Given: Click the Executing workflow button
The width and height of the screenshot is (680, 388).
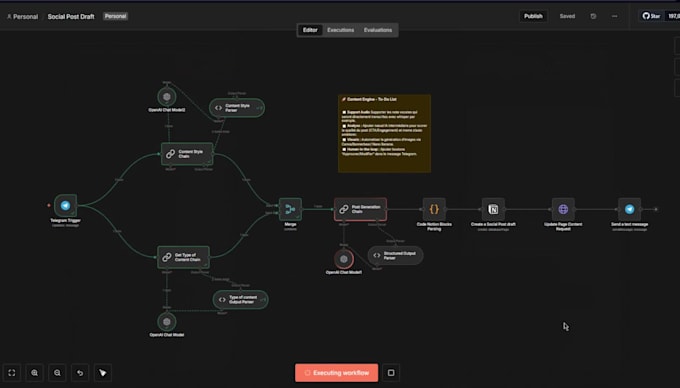Looking at the screenshot, I should tap(337, 373).
